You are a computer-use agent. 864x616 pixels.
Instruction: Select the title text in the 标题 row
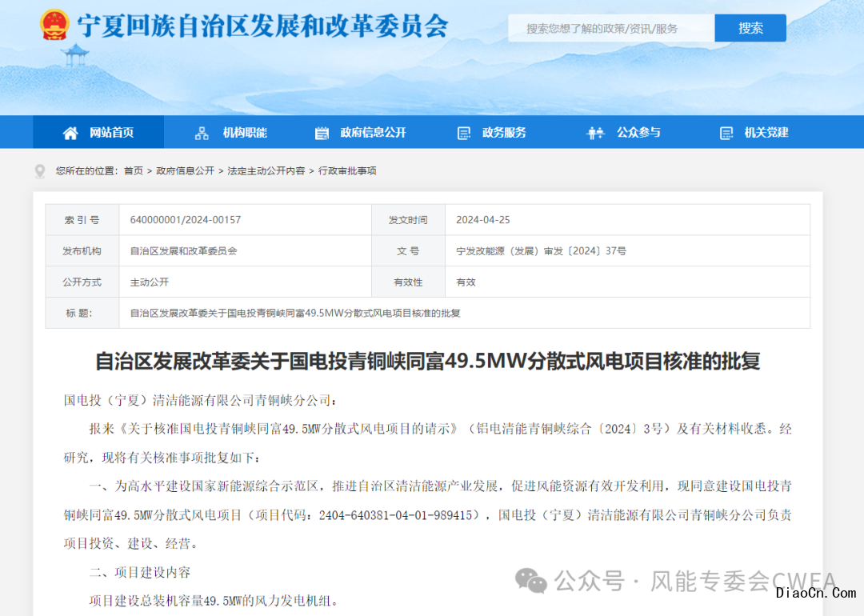tap(294, 313)
